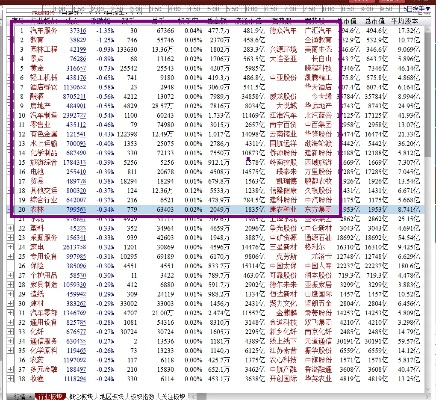The height and width of the screenshot is (400, 436).
Task: Expand row 30 建材 sector
Action: (x=10, y=304)
